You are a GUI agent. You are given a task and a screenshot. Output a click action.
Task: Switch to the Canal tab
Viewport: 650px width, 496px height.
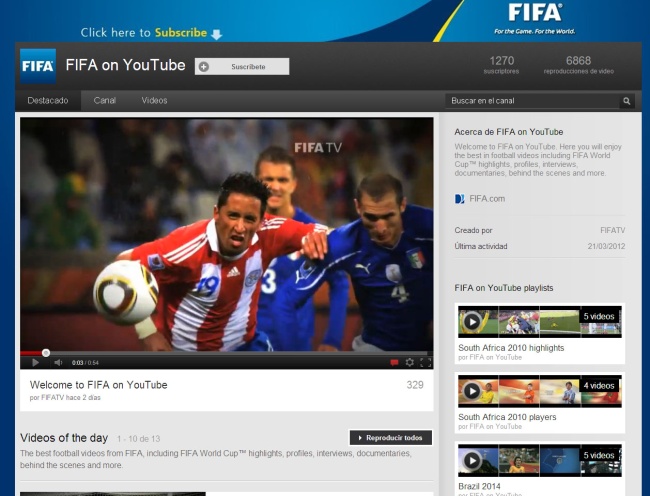(105, 101)
